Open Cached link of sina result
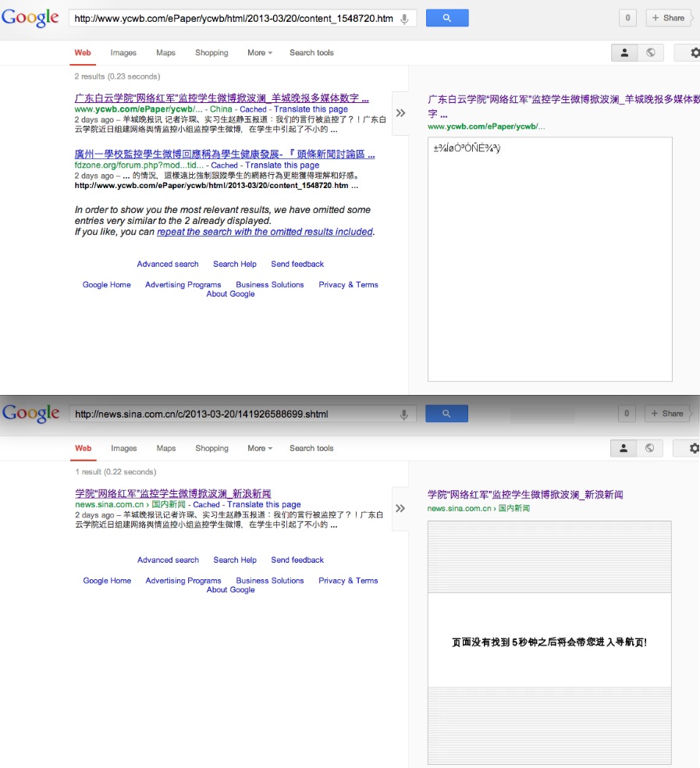The image size is (700, 768). (206, 504)
